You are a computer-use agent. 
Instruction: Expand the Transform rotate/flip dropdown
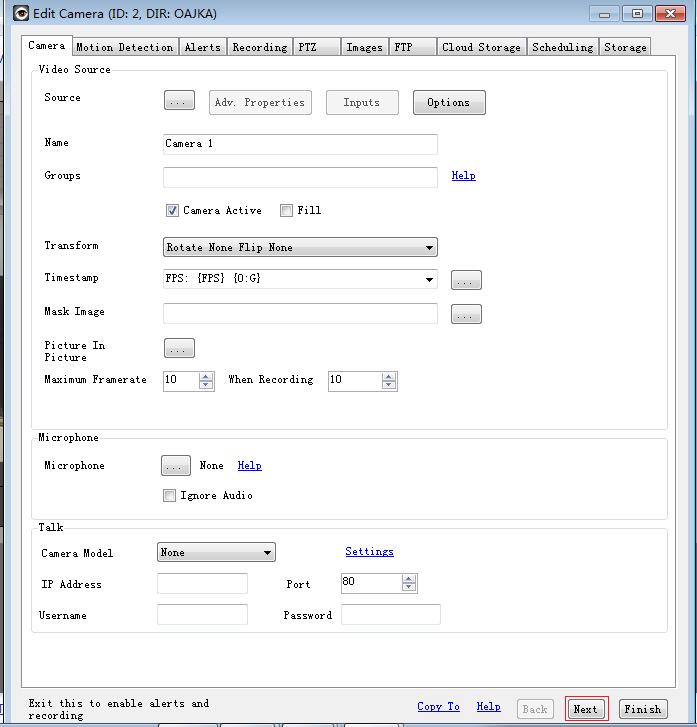tap(300, 247)
